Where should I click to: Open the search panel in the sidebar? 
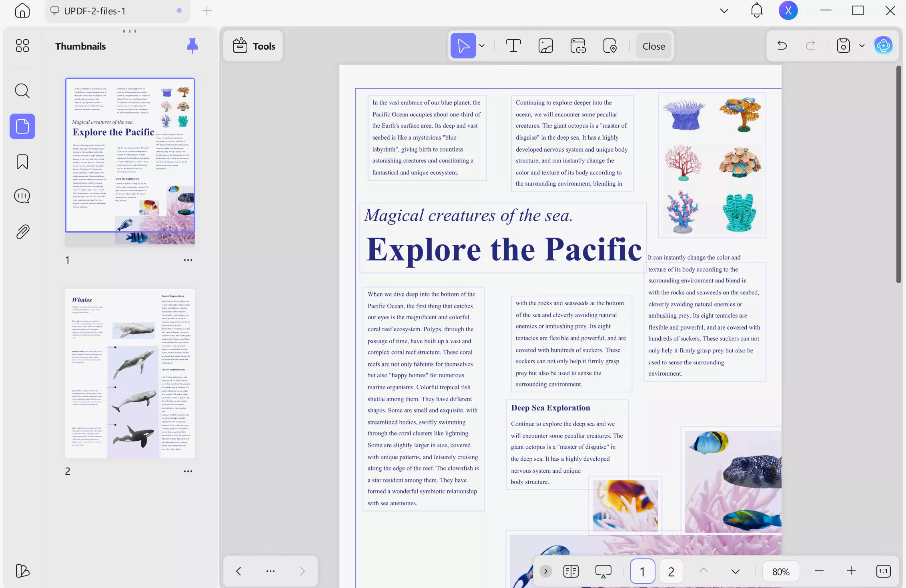(x=22, y=91)
